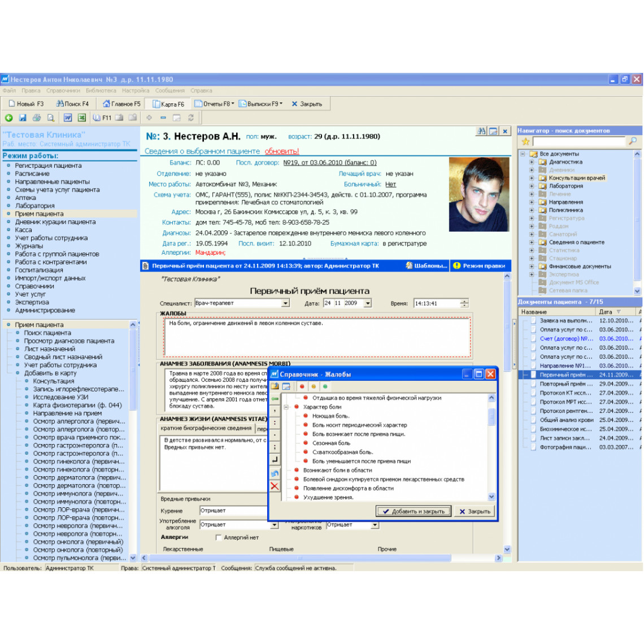Save using the floppy disk toolbar icon
This screenshot has width=644, height=644.
23,118
